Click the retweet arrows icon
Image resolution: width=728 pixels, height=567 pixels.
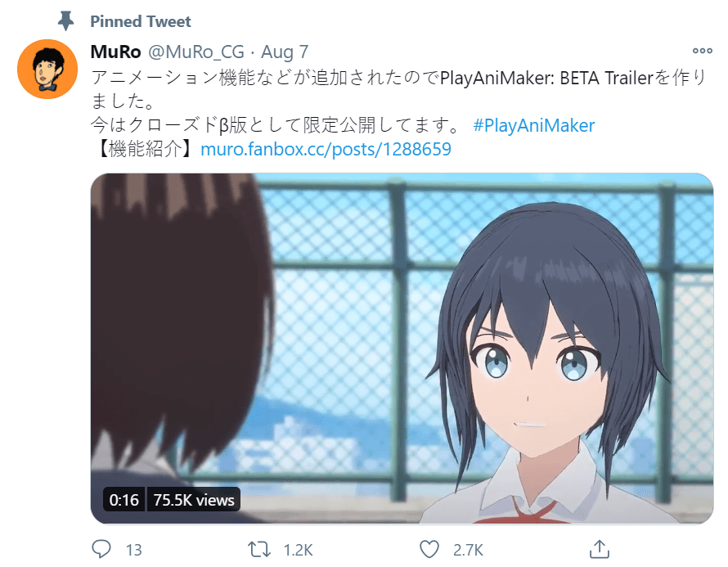coord(259,549)
